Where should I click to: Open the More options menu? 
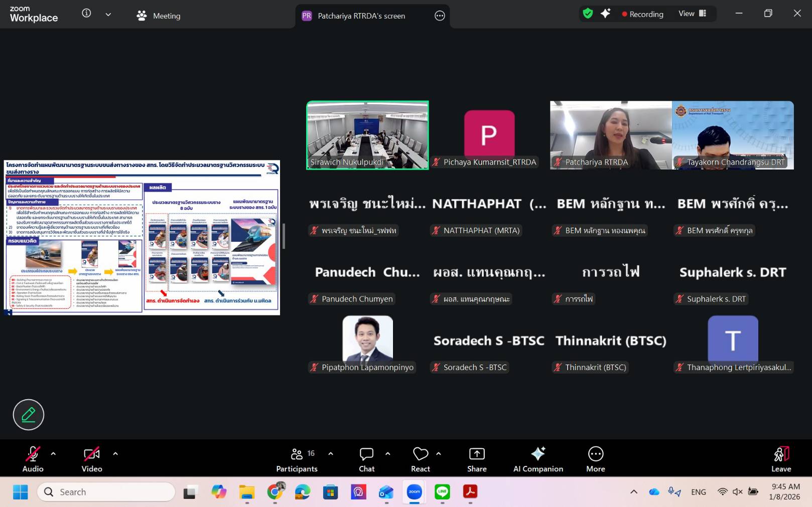point(595,459)
